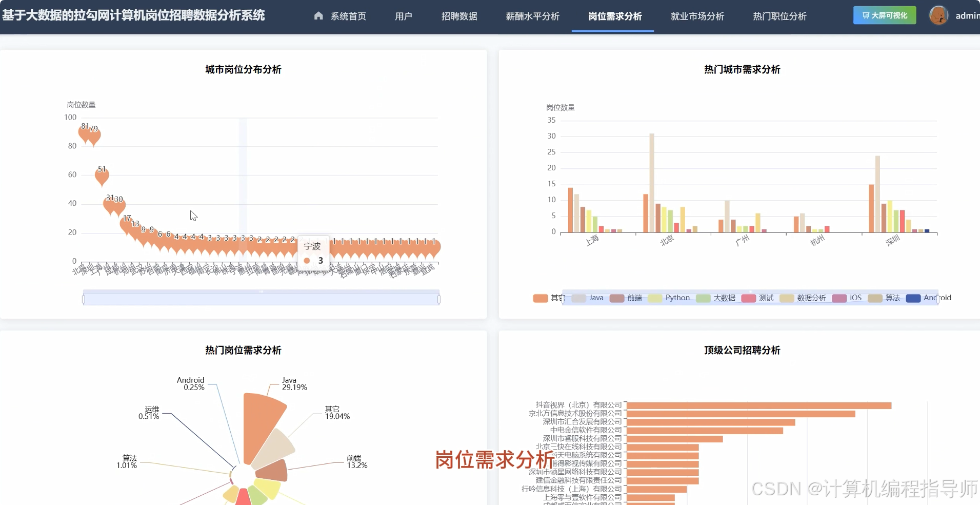Click the 大屏可视化 button

[x=884, y=15]
